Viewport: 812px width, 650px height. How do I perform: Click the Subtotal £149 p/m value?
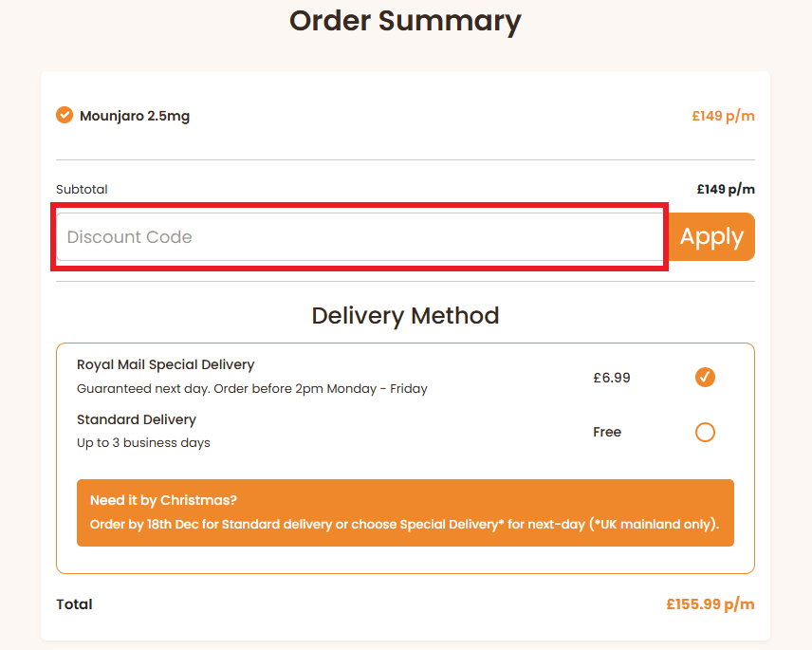(x=726, y=190)
